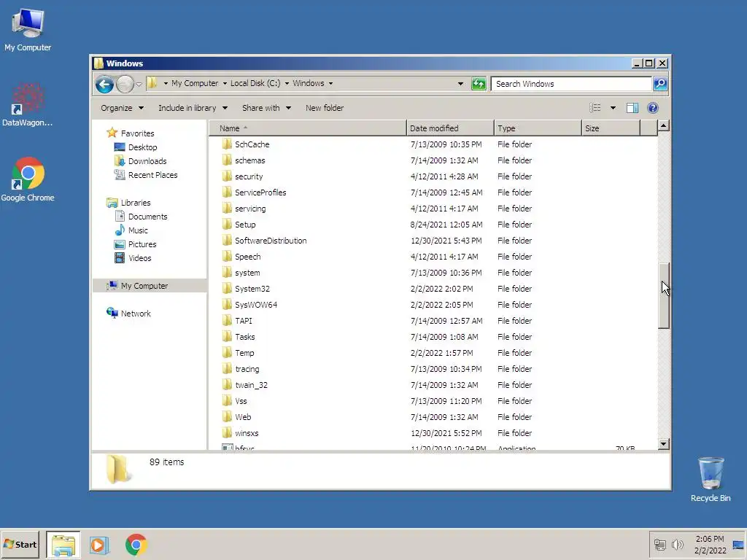Select Downloads under Favorites

coord(147,161)
